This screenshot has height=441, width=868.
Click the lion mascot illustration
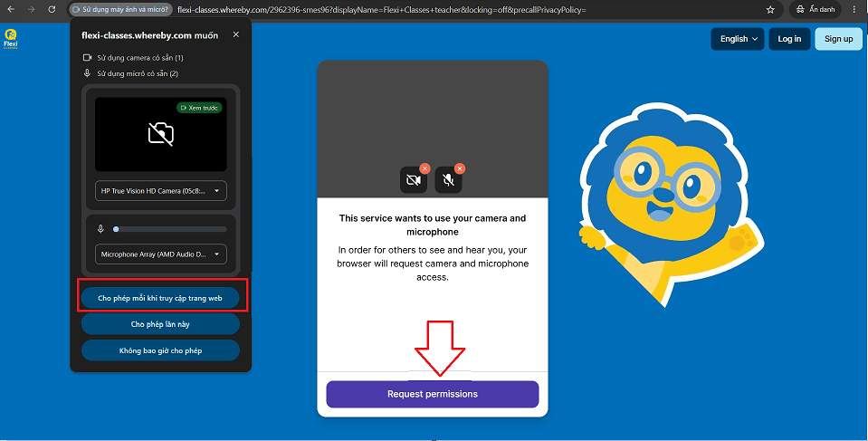(672, 205)
